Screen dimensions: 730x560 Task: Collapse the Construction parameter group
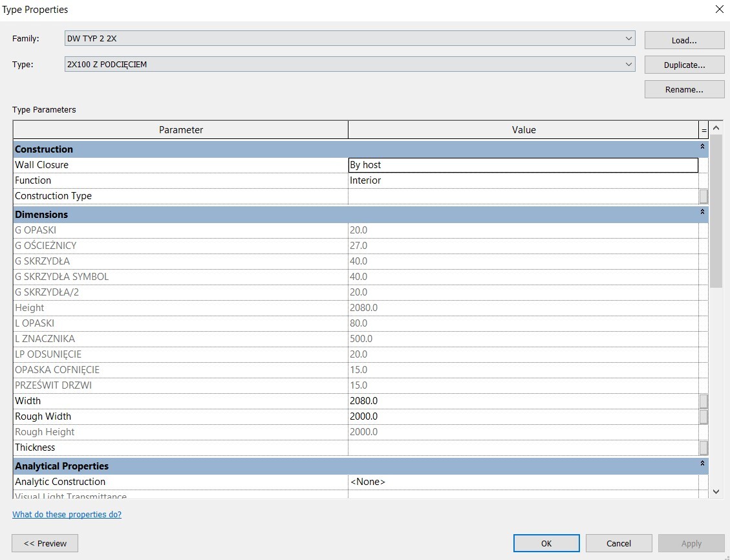[702, 147]
